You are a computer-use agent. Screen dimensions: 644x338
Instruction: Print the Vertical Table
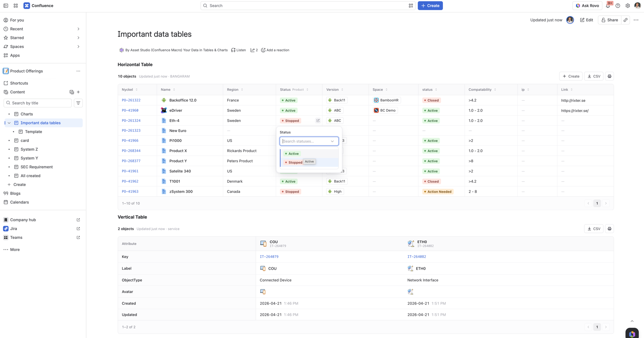point(609,229)
